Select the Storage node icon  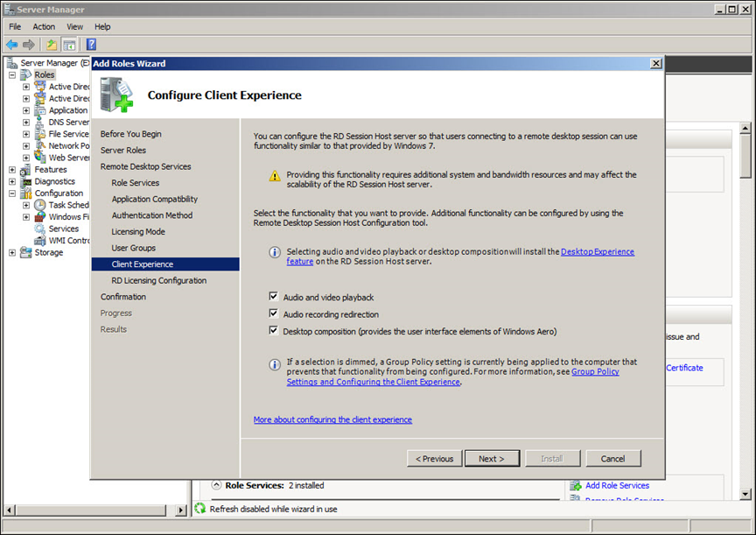(x=26, y=252)
